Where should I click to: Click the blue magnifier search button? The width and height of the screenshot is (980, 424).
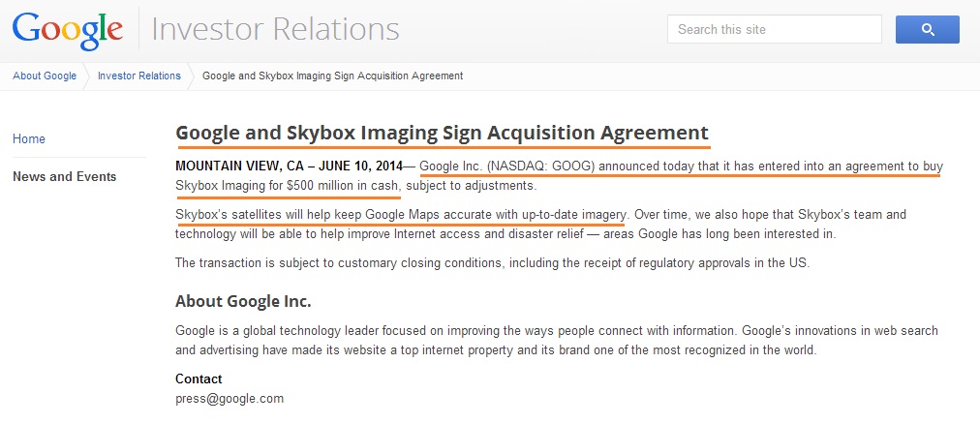[x=927, y=29]
